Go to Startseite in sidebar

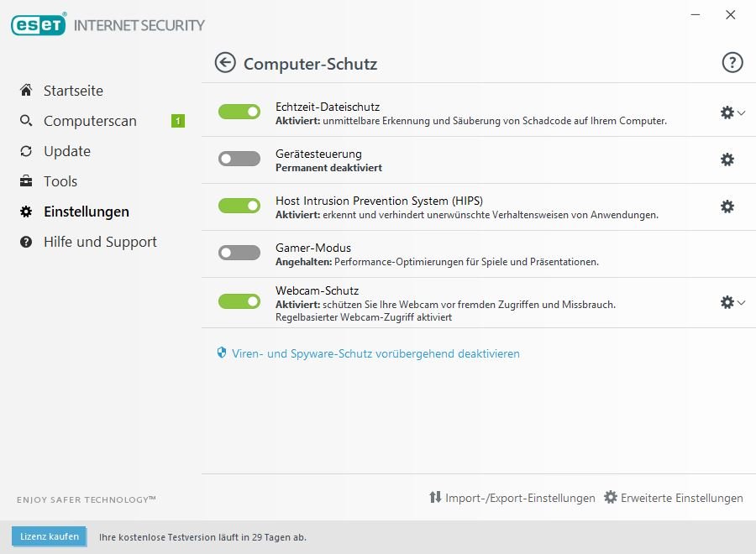(73, 91)
